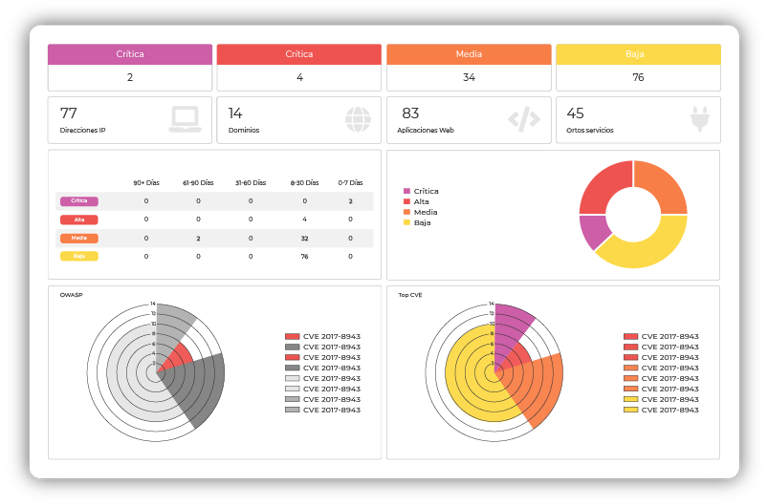Click the globe icon in Dominios card
Screen dimensions: 768x504
click(358, 120)
